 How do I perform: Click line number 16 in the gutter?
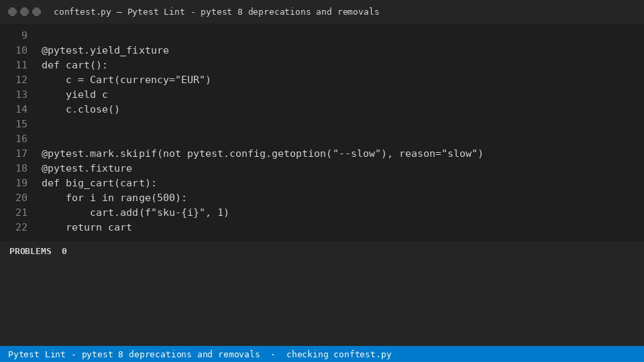[21, 139]
